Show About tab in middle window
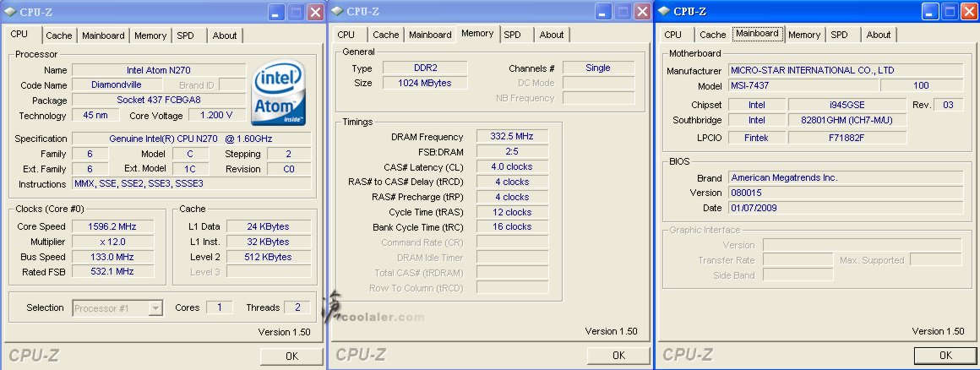 coord(551,35)
